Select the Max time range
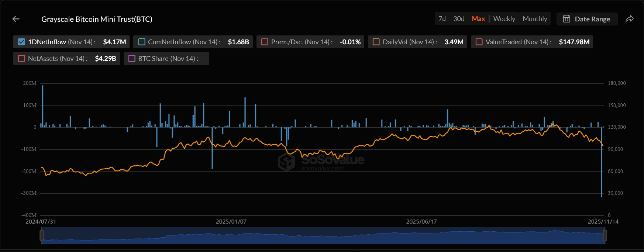The width and height of the screenshot is (644, 252). (x=478, y=19)
